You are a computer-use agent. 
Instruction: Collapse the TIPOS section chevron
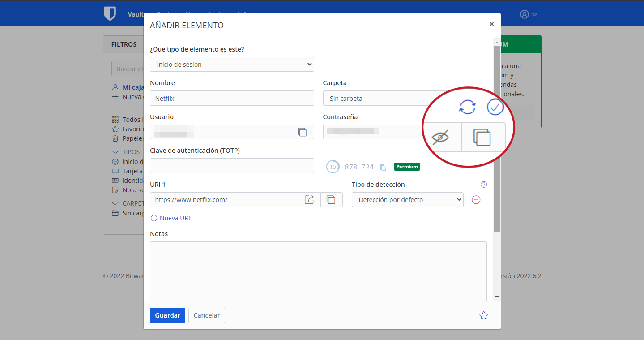(115, 152)
